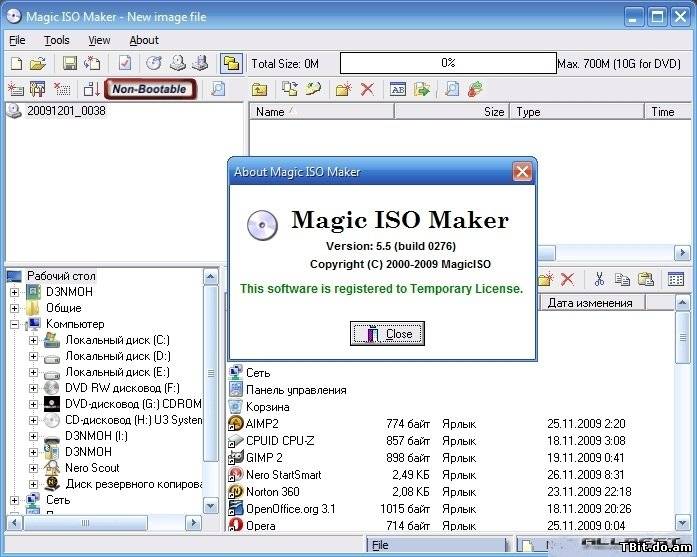The height and width of the screenshot is (557, 697).
Task: Select CD-дисковод (H:) U3 System
Action: click(133, 420)
